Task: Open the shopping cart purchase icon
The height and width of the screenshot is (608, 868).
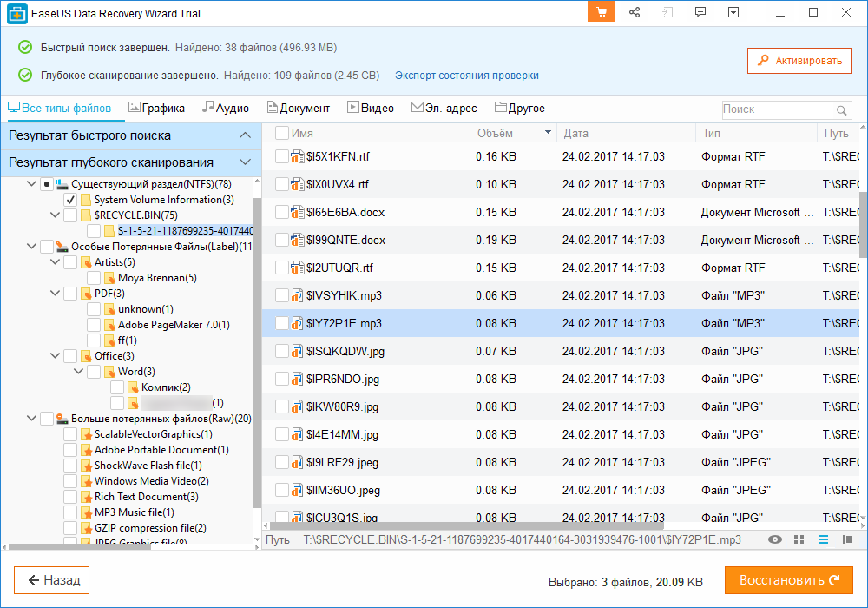Action: click(602, 12)
